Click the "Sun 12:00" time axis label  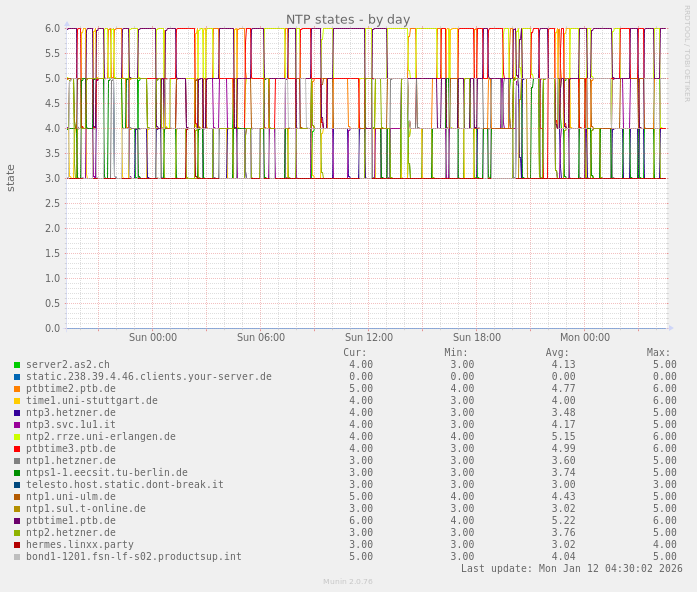[369, 338]
